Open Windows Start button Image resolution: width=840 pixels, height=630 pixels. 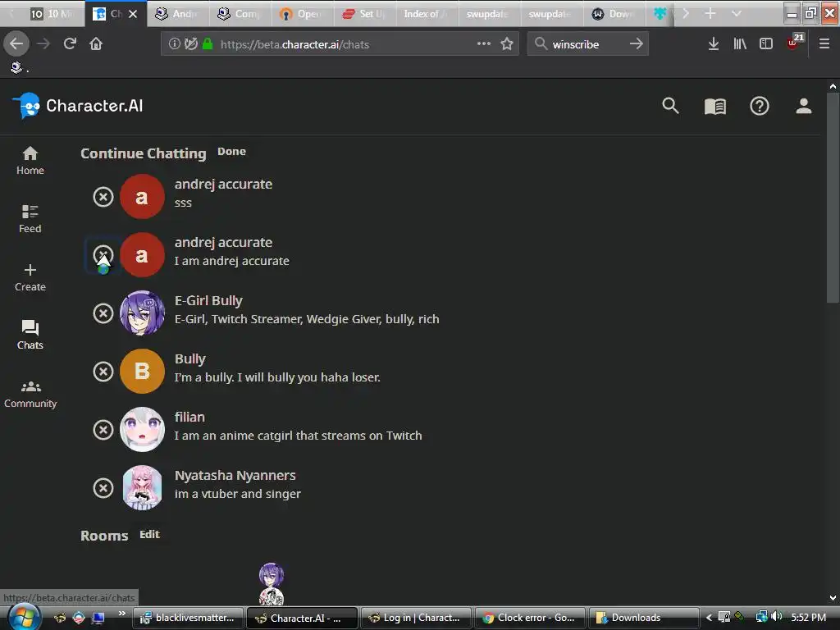point(23,617)
